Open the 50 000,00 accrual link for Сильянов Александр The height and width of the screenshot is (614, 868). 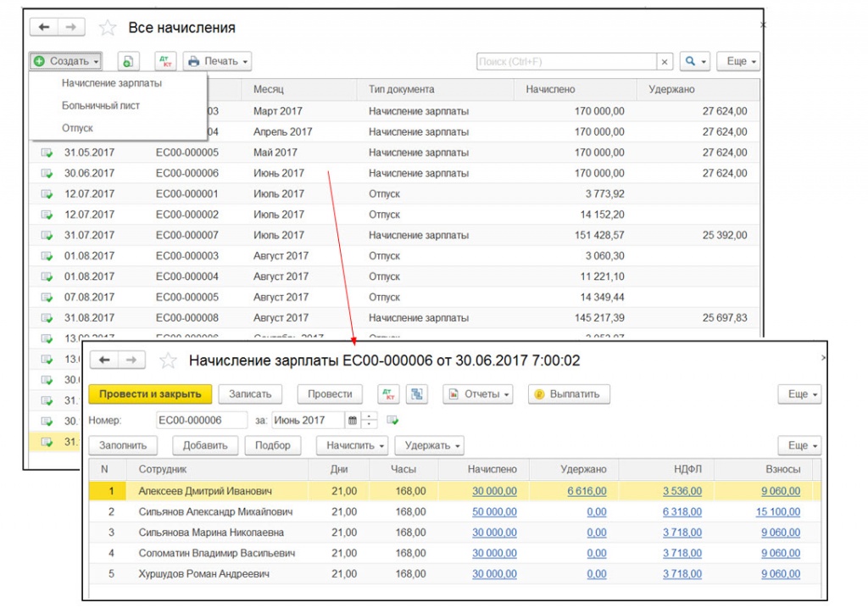(494, 512)
